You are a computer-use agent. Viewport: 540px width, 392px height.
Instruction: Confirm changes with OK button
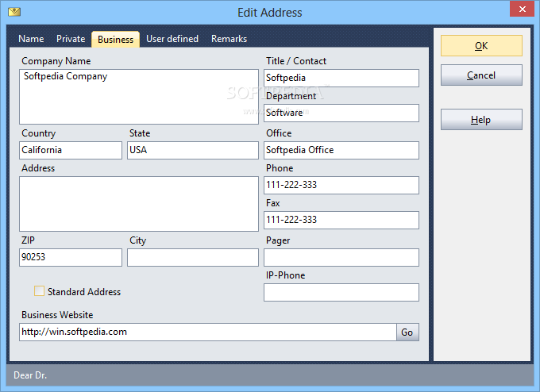481,46
